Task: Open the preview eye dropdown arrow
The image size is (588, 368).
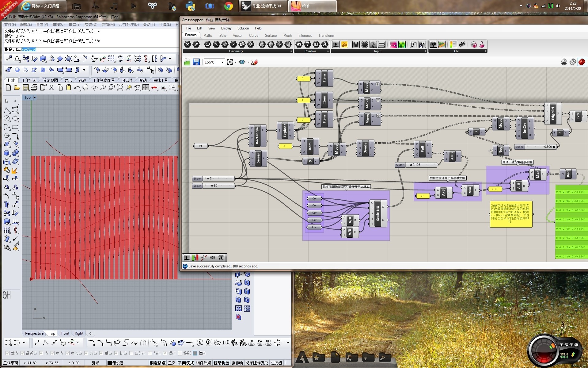Action: pos(248,62)
